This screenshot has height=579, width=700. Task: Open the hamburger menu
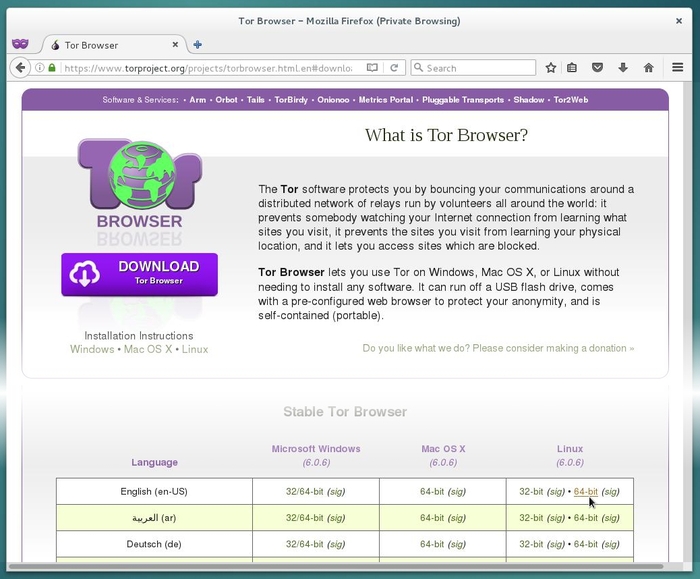click(677, 67)
